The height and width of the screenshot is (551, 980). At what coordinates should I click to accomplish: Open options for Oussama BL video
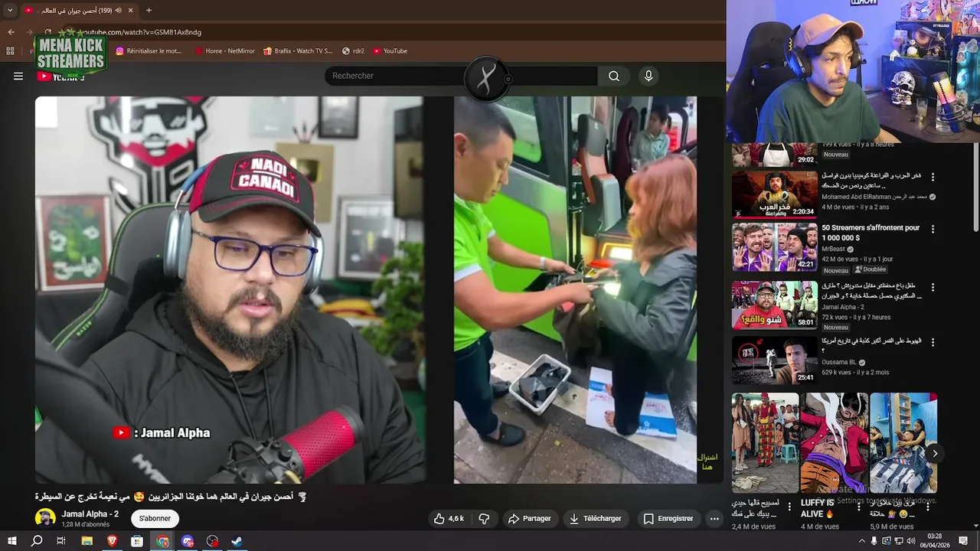click(933, 342)
